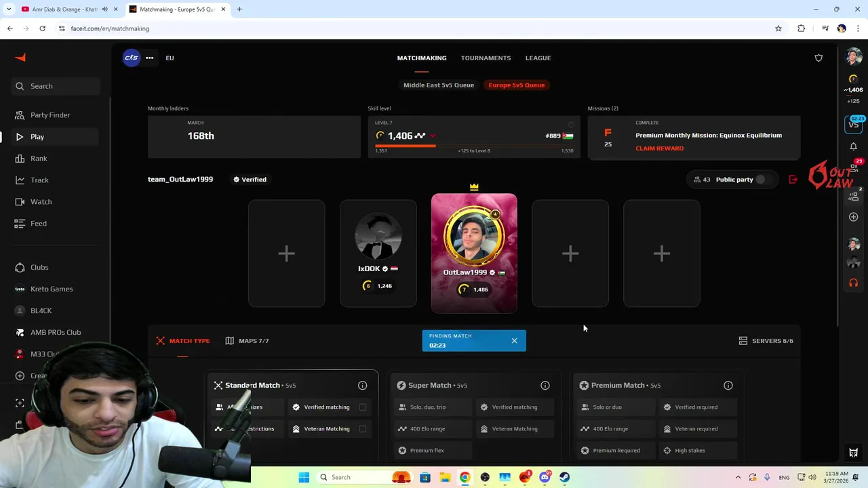Select Europe 5v5 Queue
868x488 pixels.
click(x=516, y=85)
